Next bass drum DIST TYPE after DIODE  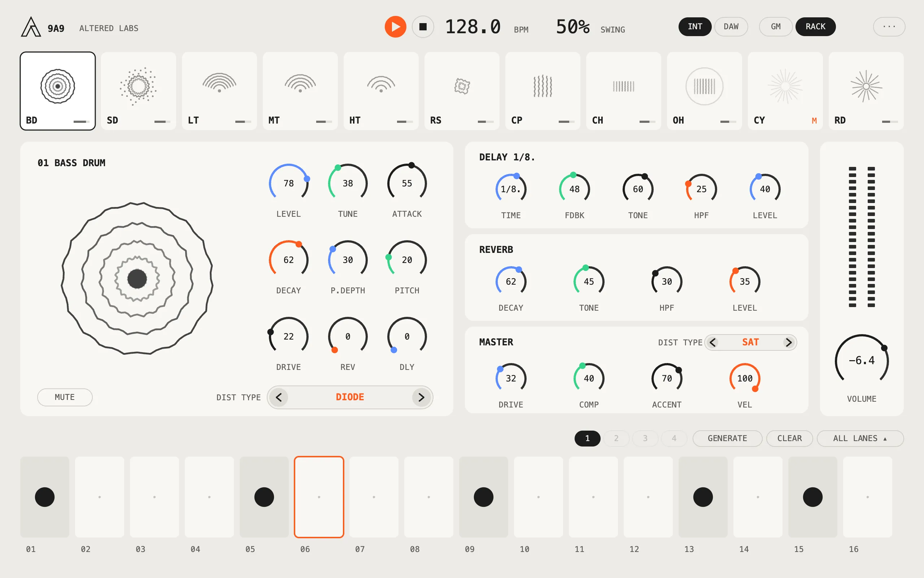click(421, 398)
